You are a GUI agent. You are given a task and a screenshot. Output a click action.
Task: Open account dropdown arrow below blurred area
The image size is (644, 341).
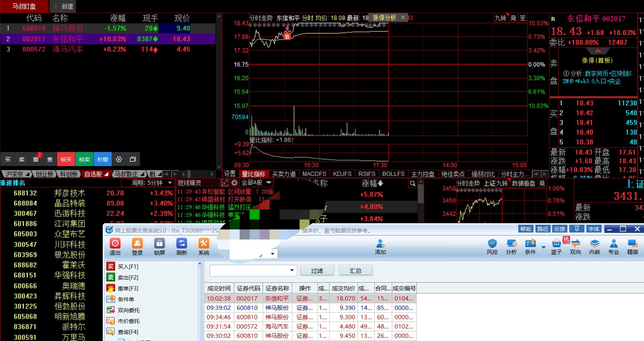[273, 254]
